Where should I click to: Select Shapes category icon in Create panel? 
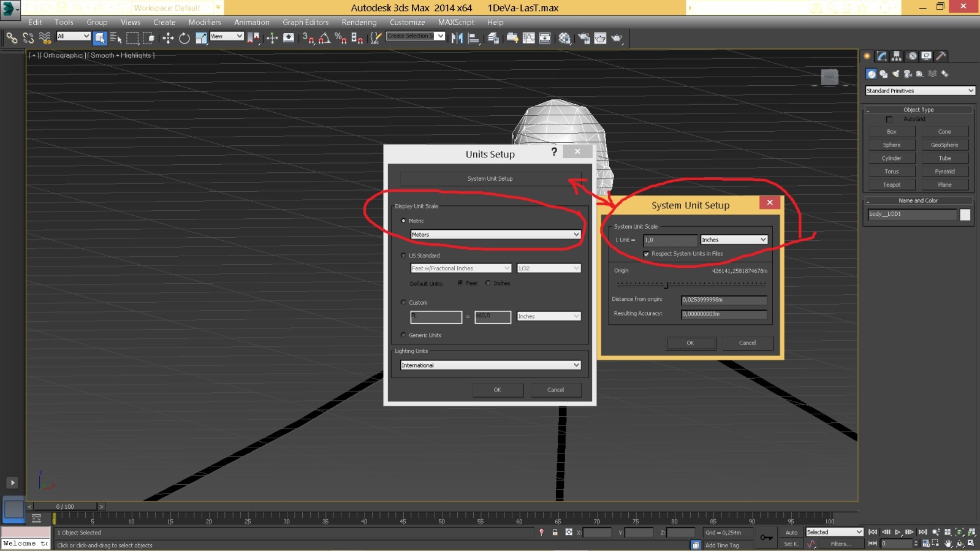coord(883,74)
